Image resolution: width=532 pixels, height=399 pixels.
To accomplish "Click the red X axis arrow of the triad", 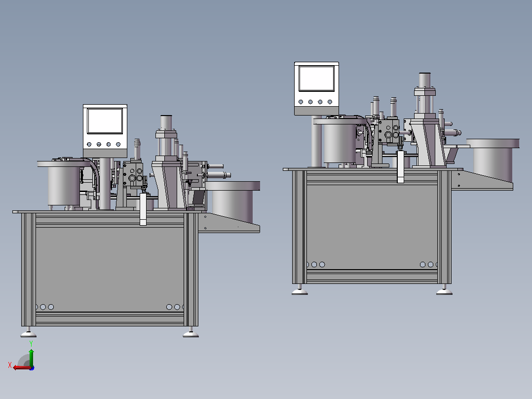I will (x=21, y=367).
